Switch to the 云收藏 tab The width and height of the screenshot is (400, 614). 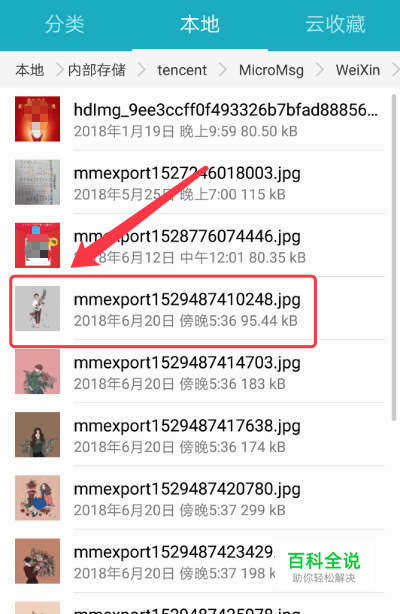click(335, 24)
